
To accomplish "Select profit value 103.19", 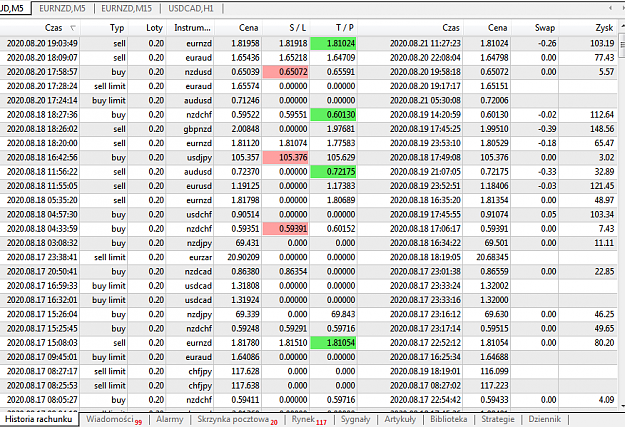I will [x=602, y=43].
